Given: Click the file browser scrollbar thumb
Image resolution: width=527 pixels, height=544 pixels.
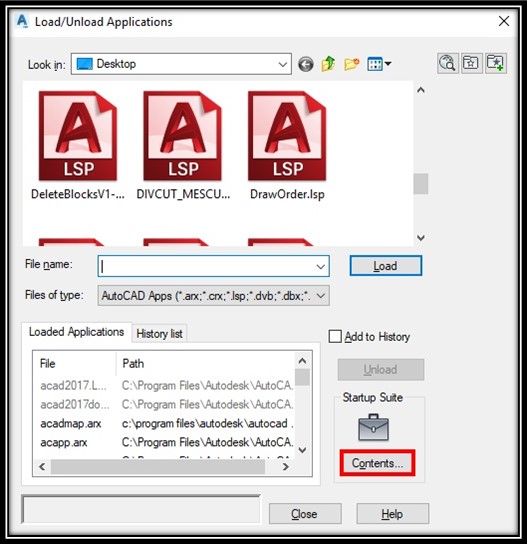Looking at the screenshot, I should (x=421, y=184).
